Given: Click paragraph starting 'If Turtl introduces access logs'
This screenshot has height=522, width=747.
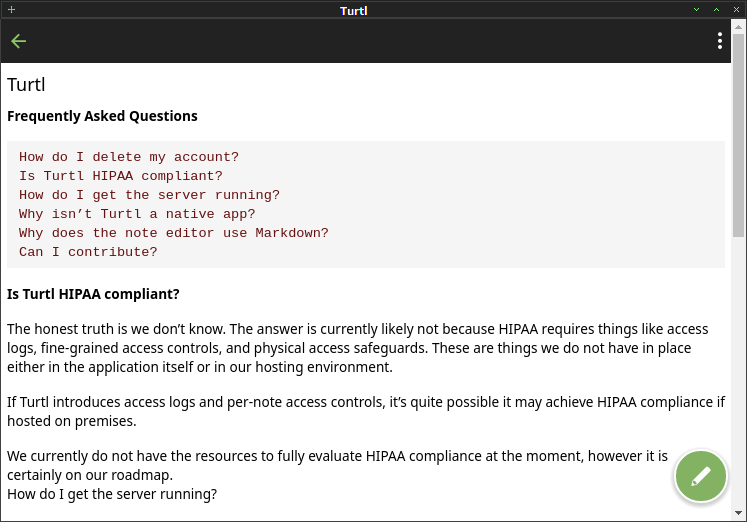Looking at the screenshot, I should click(x=366, y=412).
